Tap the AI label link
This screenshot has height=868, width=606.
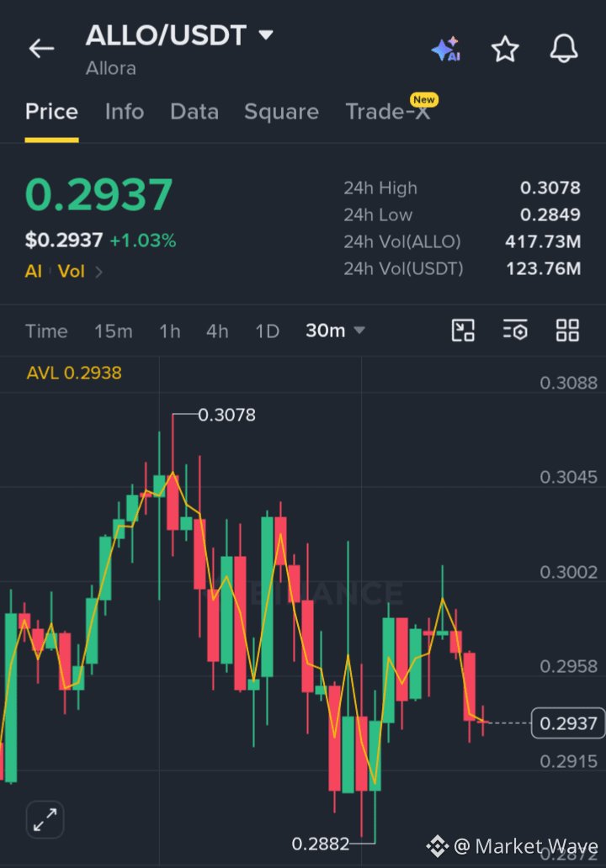(x=33, y=271)
